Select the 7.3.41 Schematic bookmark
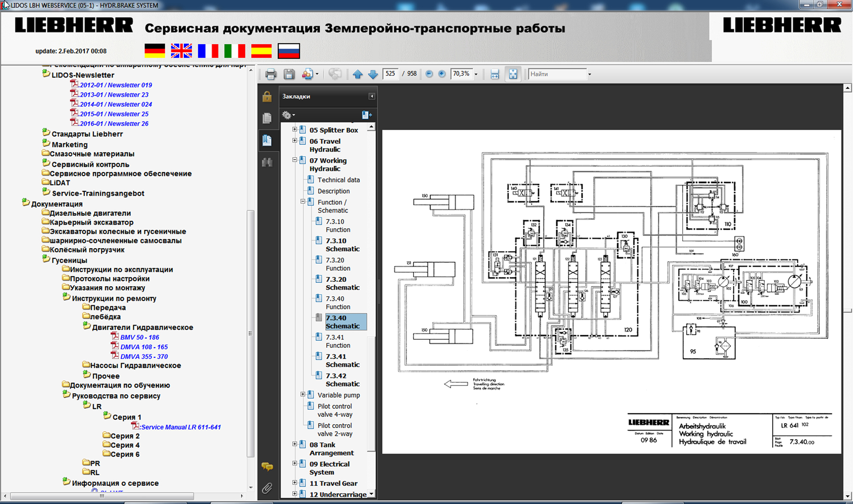This screenshot has width=853, height=504. pos(342,360)
